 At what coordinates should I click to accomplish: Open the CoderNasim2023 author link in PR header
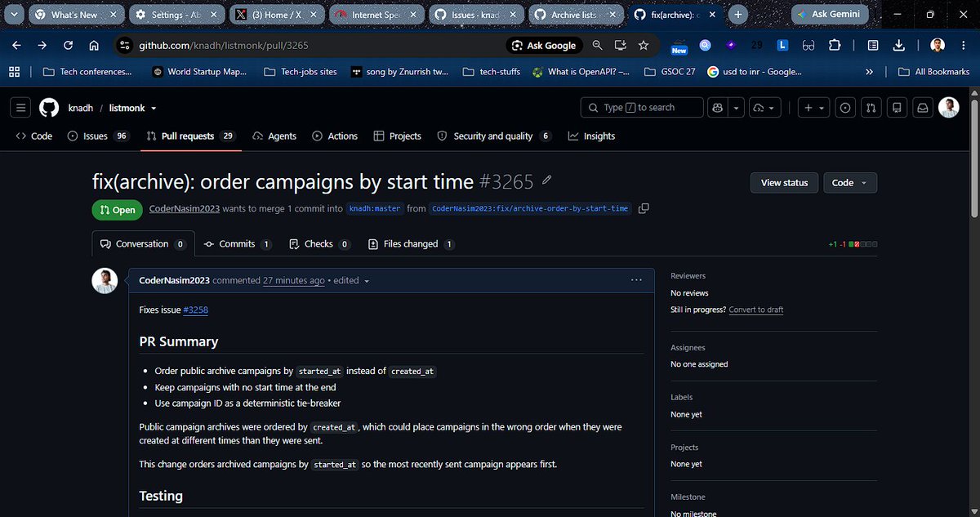pyautogui.click(x=185, y=209)
